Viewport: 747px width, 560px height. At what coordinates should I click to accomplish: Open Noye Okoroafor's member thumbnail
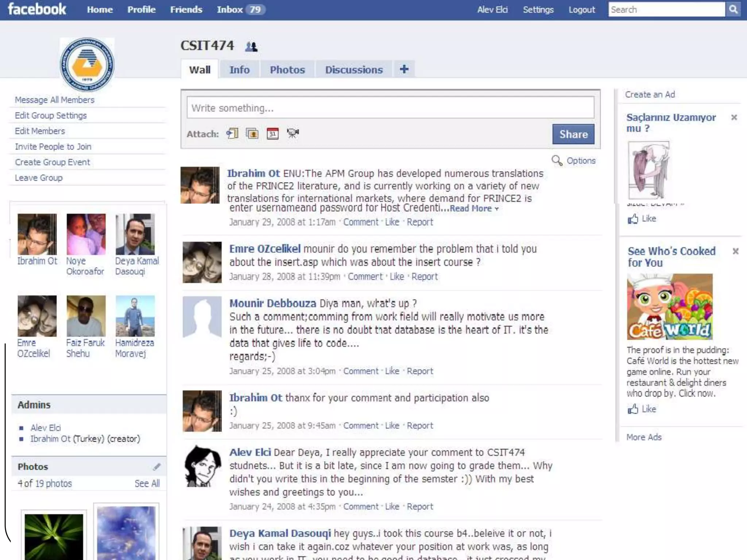[x=86, y=234]
